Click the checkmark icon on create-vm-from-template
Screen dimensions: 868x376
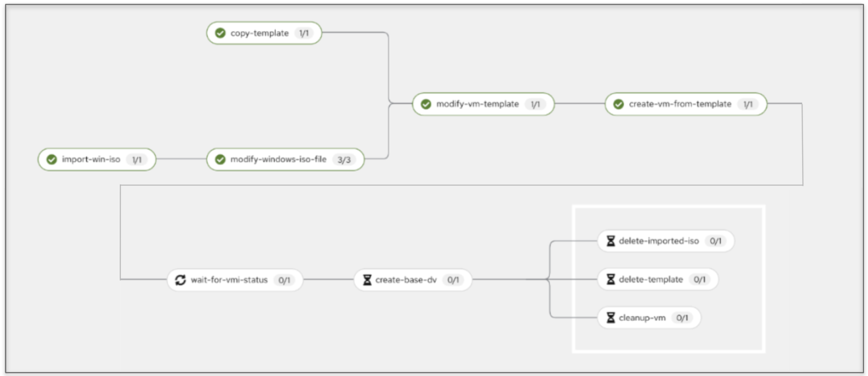(618, 104)
